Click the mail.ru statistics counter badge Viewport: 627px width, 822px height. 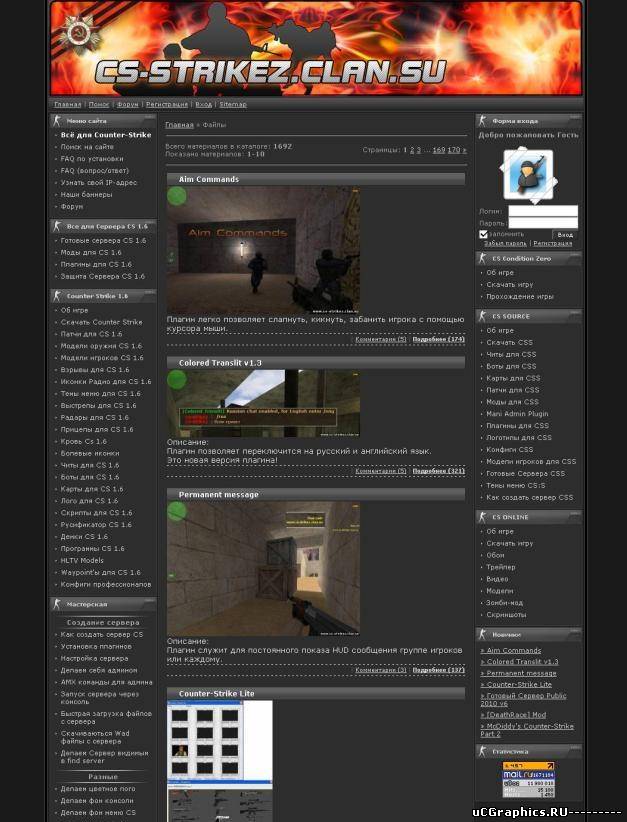(x=528, y=780)
